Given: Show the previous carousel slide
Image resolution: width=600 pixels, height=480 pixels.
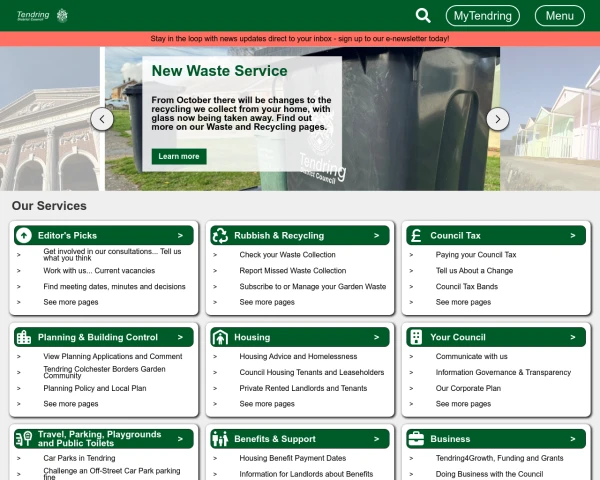Looking at the screenshot, I should click(x=102, y=119).
